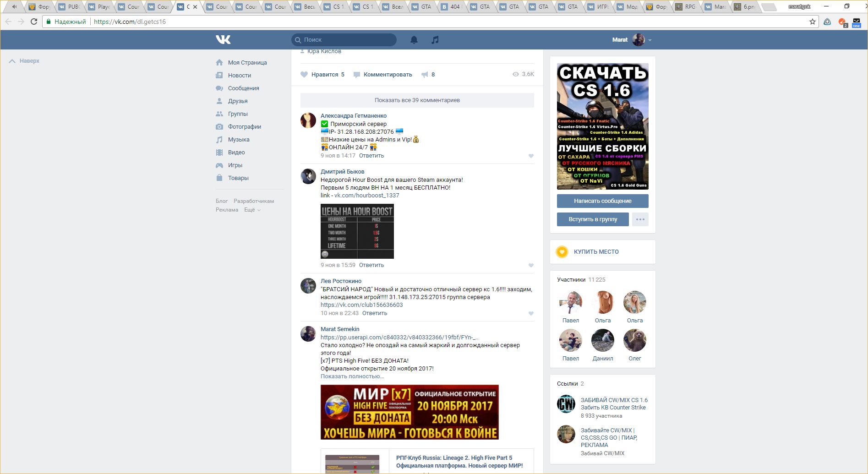Screen dimensions: 868x474
Task: Expand Показать все 39 комментариев
Action: tap(417, 100)
